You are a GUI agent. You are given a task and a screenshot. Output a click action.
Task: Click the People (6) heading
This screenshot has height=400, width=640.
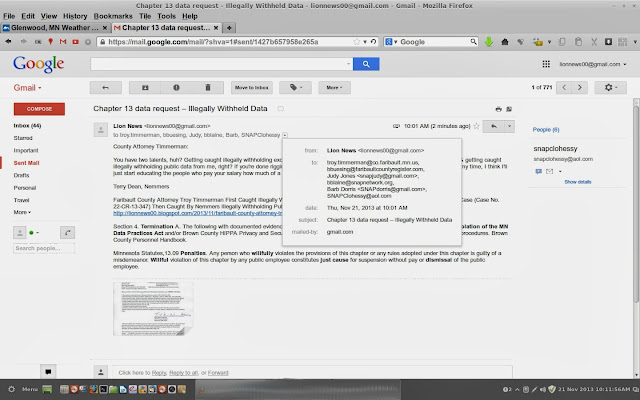point(546,130)
